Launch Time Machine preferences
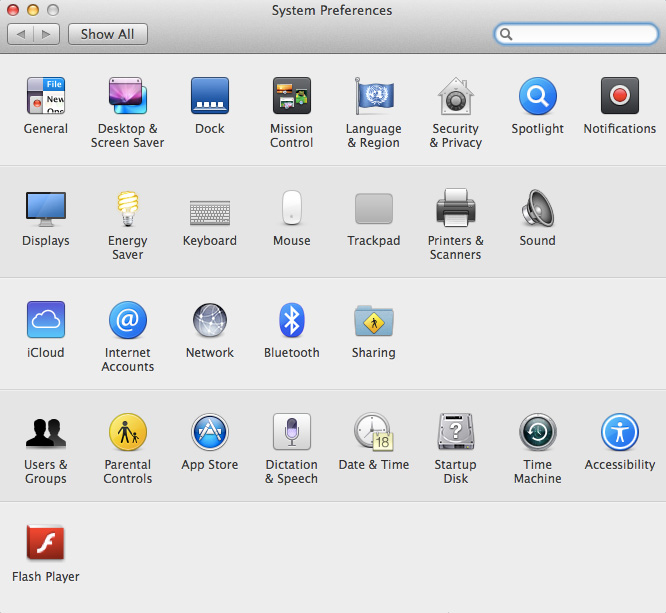This screenshot has height=613, width=666. point(538,433)
